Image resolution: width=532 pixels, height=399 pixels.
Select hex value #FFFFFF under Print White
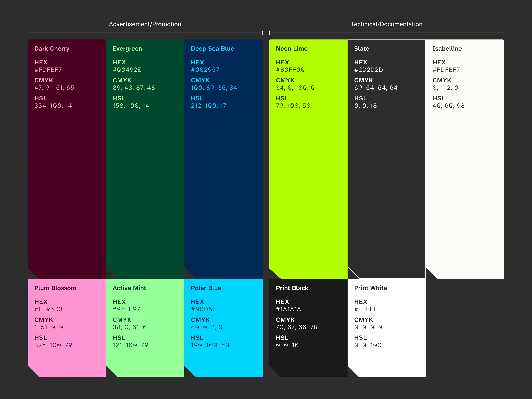[x=367, y=309]
